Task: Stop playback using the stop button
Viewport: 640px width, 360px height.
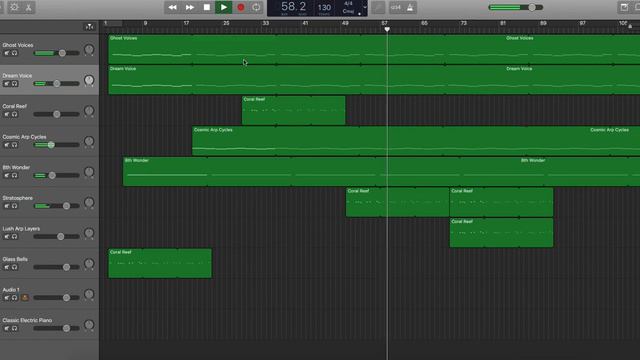Action: tap(207, 7)
